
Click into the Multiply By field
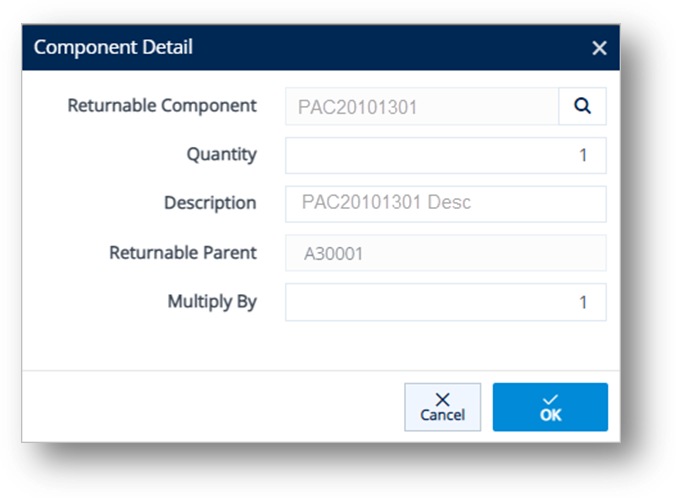click(x=446, y=302)
